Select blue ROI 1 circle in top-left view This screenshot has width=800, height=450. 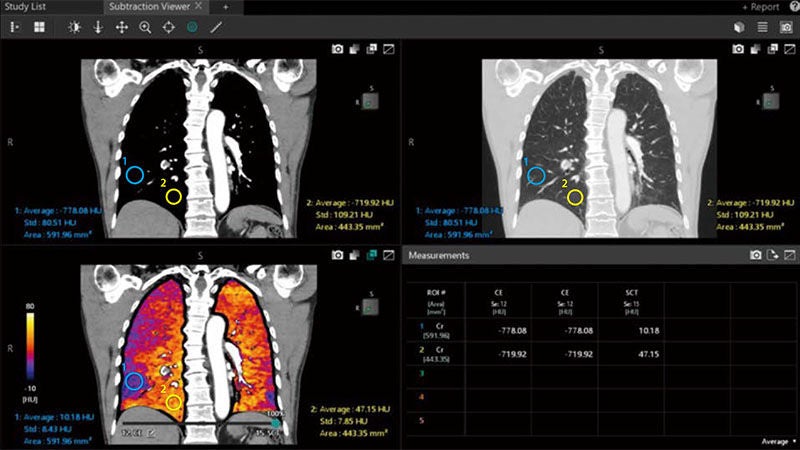(135, 175)
